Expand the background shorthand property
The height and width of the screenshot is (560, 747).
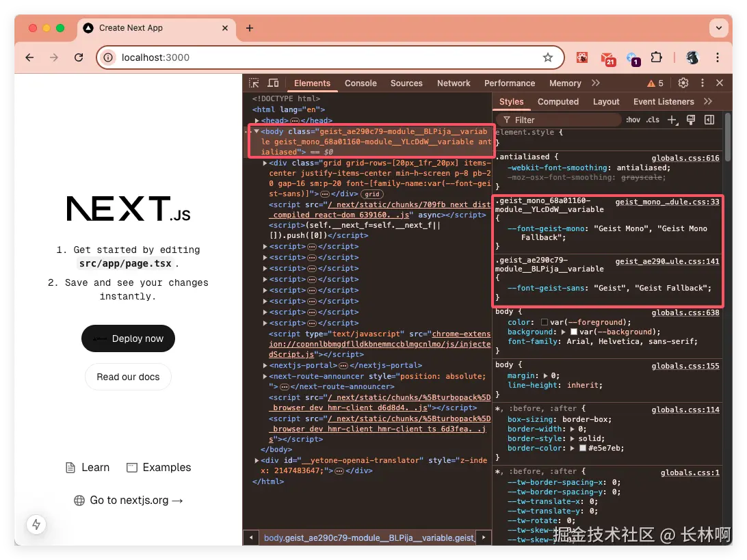tap(564, 332)
